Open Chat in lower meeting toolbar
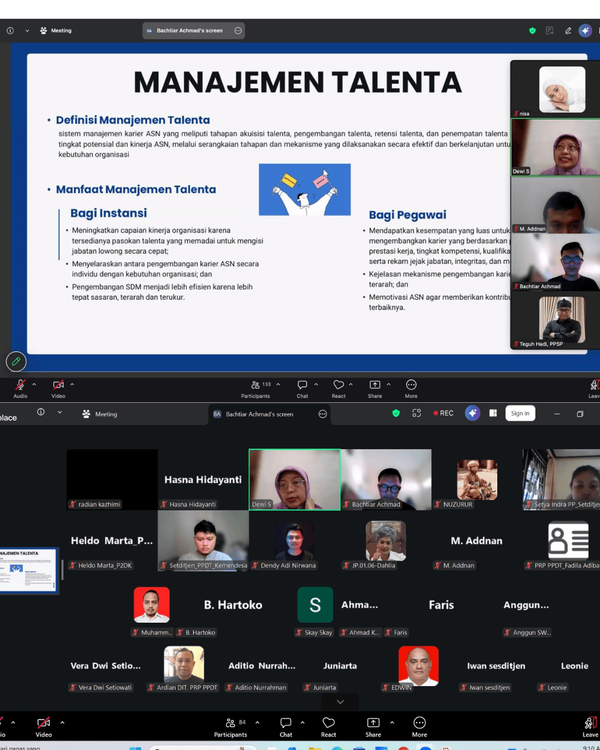The width and height of the screenshot is (600, 750). coord(286,727)
